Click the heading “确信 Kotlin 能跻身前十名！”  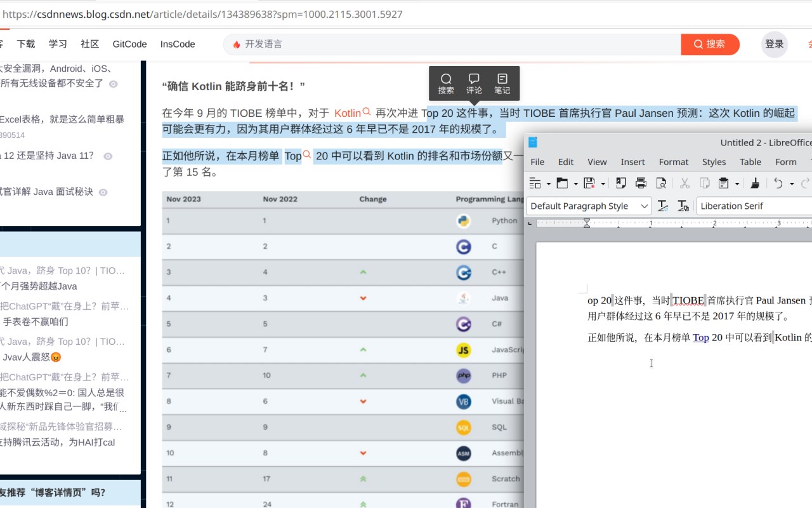233,86
